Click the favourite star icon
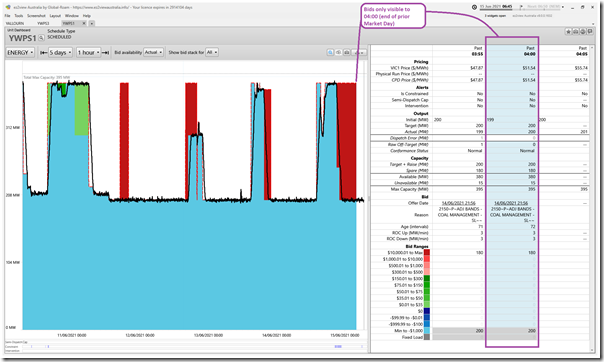This screenshot has width=604, height=362. [x=568, y=32]
